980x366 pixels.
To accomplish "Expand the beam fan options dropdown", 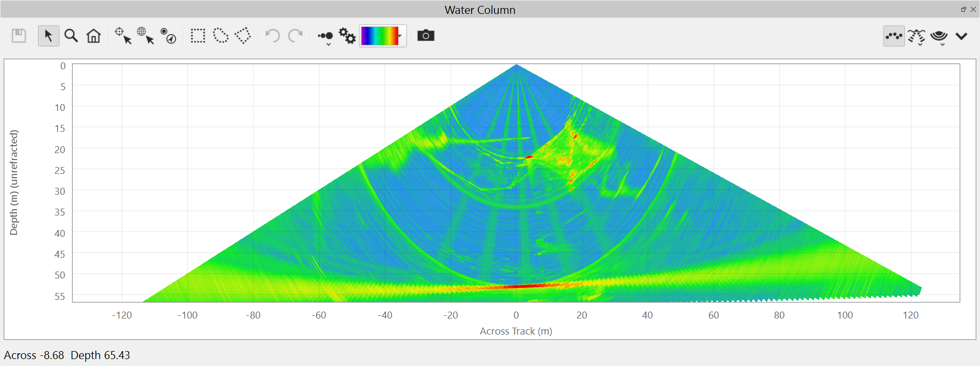I will (916, 37).
